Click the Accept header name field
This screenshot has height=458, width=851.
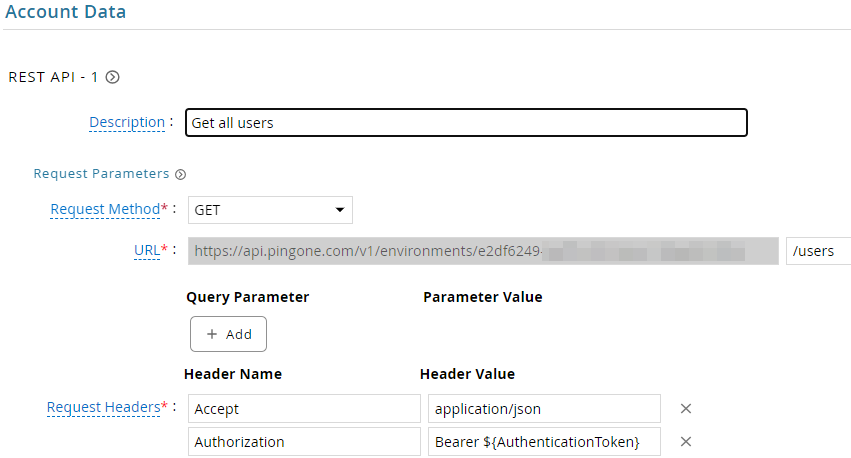tap(304, 409)
